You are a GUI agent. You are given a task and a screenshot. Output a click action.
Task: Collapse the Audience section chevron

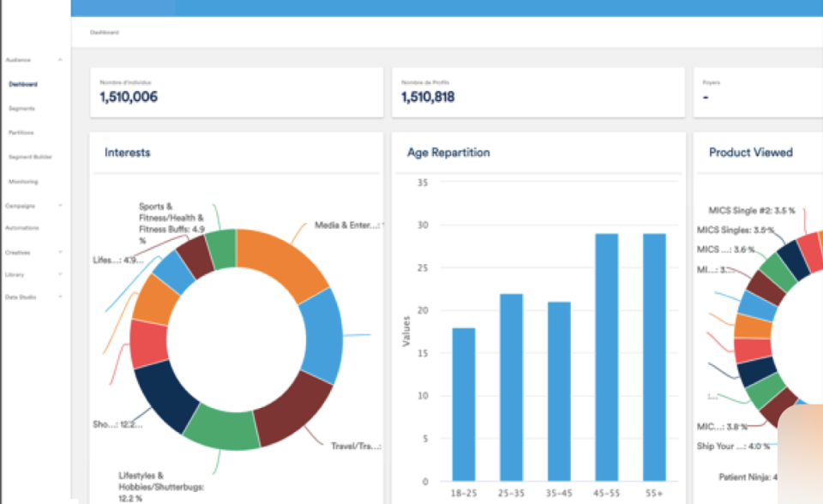[60, 60]
